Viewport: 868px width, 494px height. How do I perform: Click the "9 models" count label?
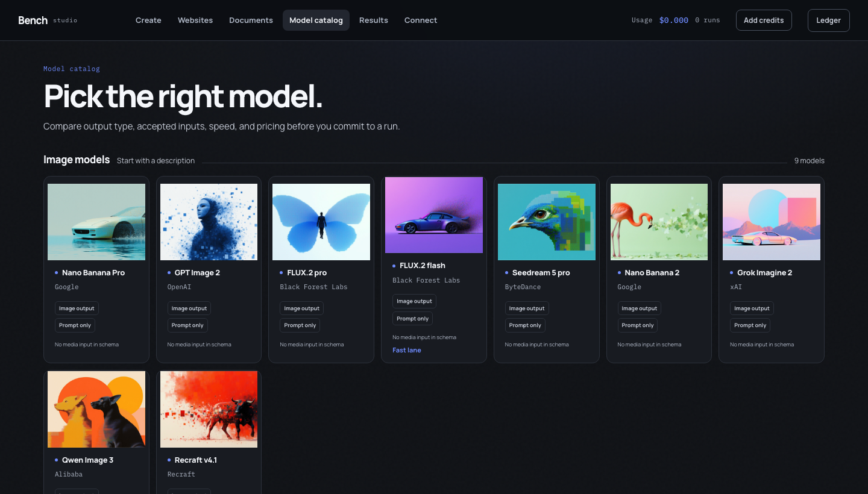tap(810, 161)
